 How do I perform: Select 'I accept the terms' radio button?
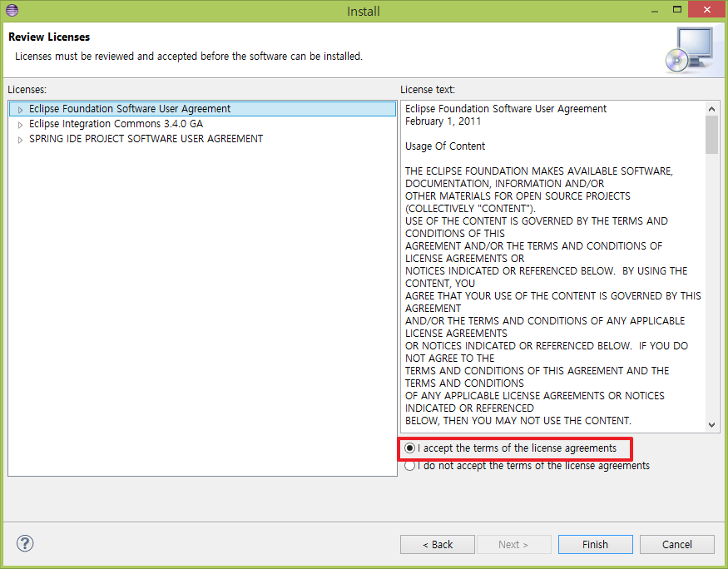pyautogui.click(x=409, y=448)
